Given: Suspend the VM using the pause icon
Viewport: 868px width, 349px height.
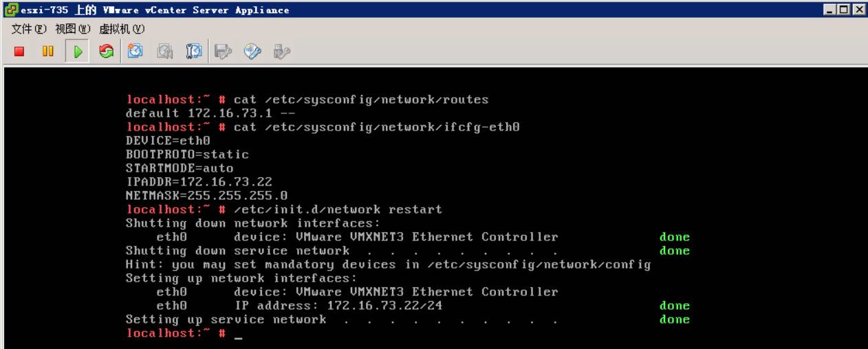Looking at the screenshot, I should pyautogui.click(x=48, y=52).
